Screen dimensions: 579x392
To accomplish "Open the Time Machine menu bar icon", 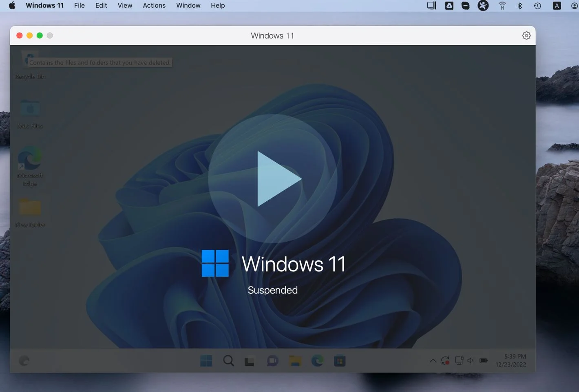I will coord(537,5).
